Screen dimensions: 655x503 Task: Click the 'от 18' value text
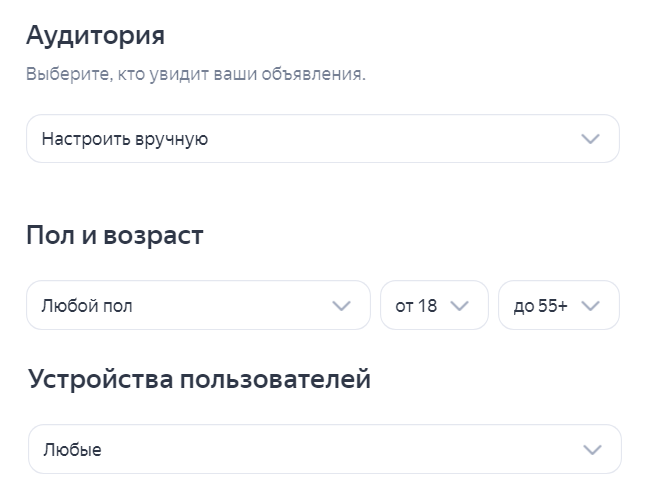coord(417,306)
